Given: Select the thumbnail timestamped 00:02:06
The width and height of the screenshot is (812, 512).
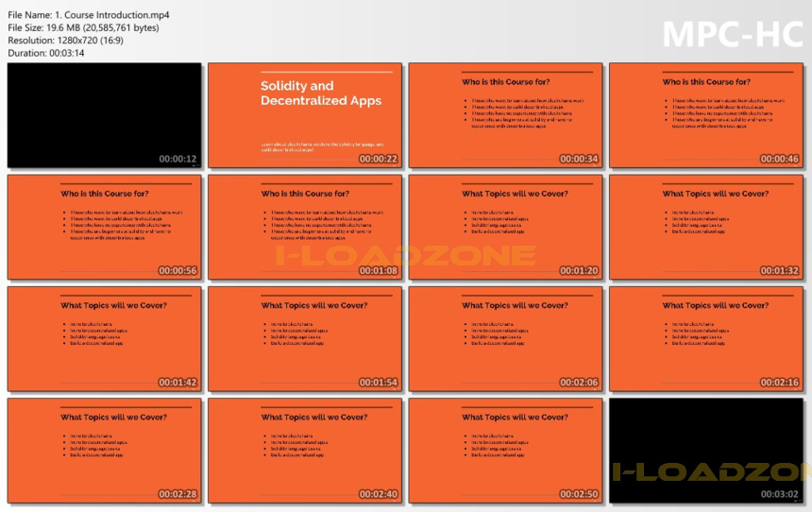Looking at the screenshot, I should tap(505, 339).
